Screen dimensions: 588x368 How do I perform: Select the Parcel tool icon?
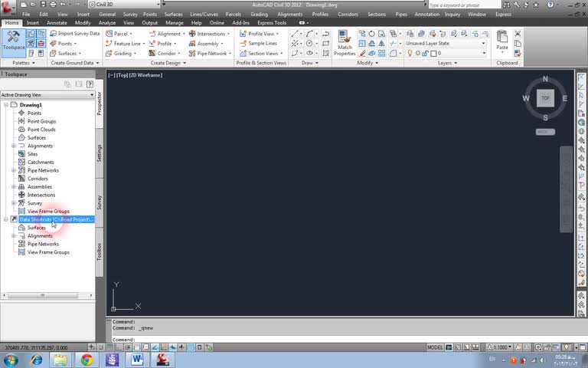pyautogui.click(x=109, y=34)
